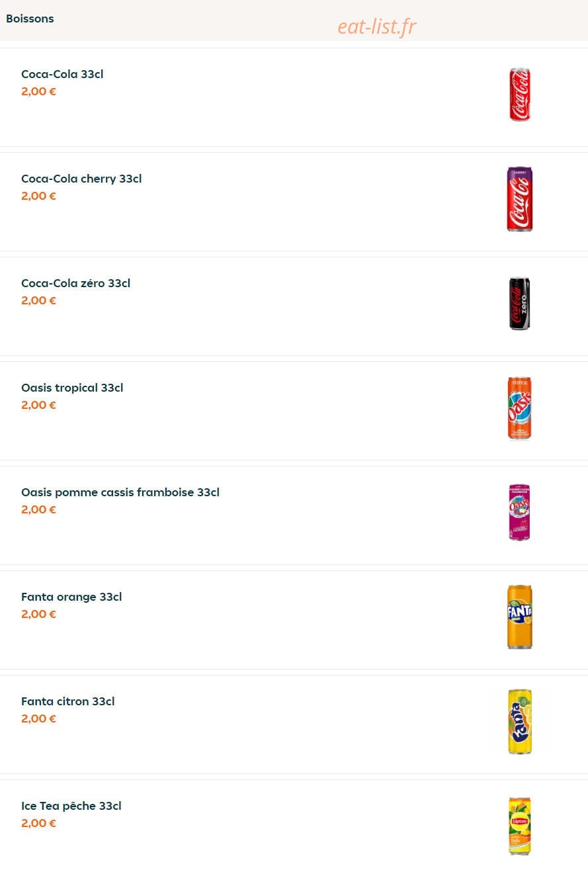
Task: Click the 2,00 € price under Fanta citron
Action: [38, 719]
